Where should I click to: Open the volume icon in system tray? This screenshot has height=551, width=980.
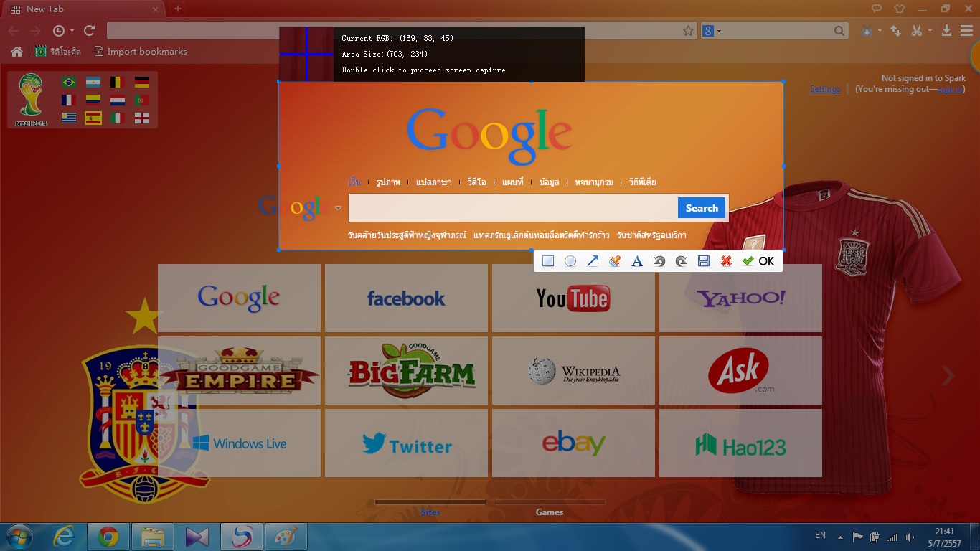tap(910, 537)
